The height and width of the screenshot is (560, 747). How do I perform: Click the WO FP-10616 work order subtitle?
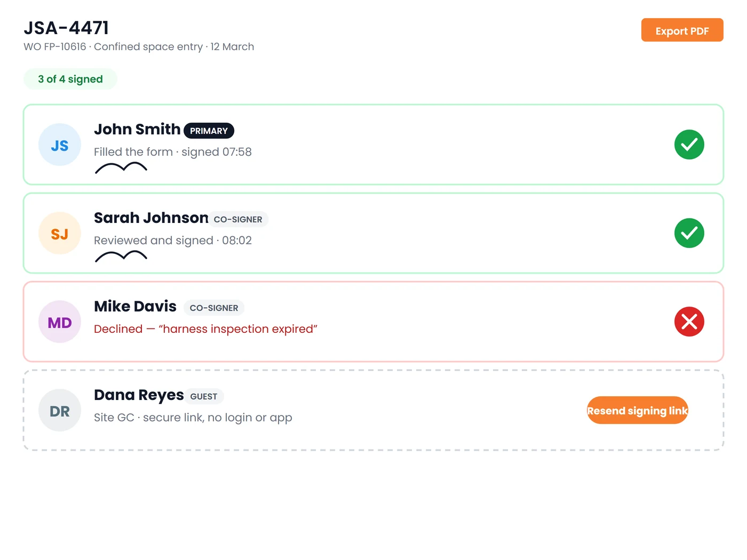click(x=139, y=46)
